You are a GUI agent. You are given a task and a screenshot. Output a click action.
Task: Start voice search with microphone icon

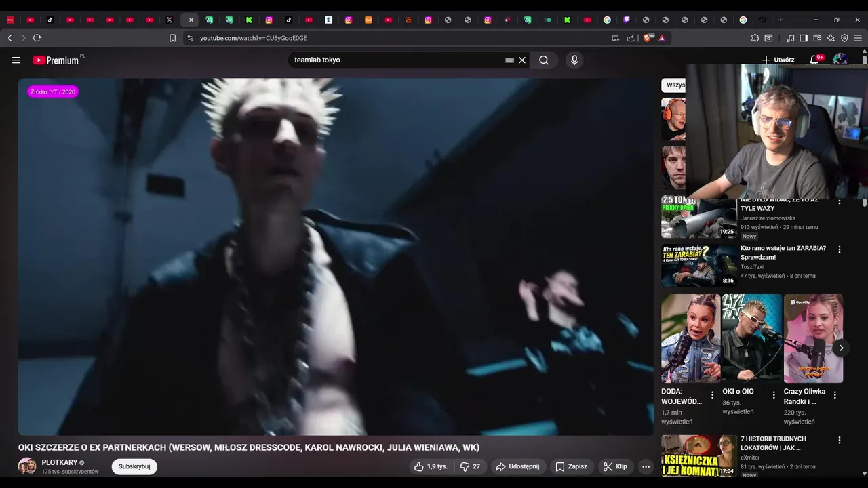[x=574, y=60]
